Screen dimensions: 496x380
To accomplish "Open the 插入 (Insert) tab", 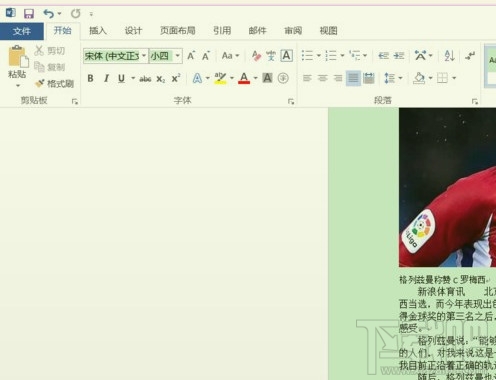I will (98, 31).
